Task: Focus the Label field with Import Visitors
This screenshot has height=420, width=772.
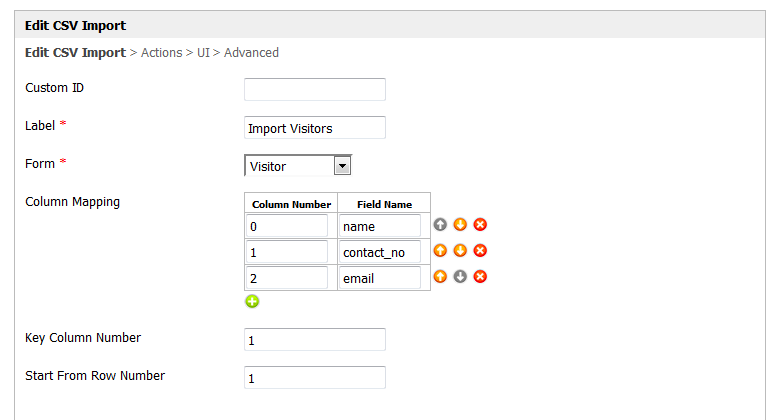Action: tap(314, 128)
